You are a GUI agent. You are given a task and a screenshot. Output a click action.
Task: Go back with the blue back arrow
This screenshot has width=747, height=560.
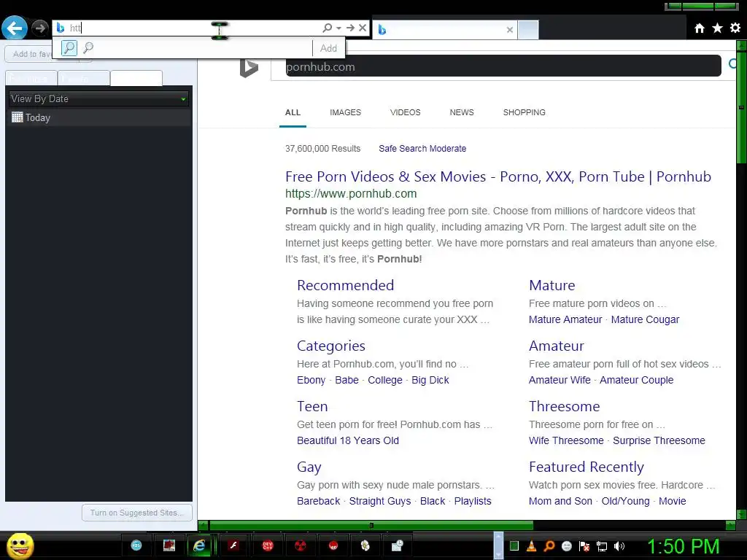tap(15, 28)
